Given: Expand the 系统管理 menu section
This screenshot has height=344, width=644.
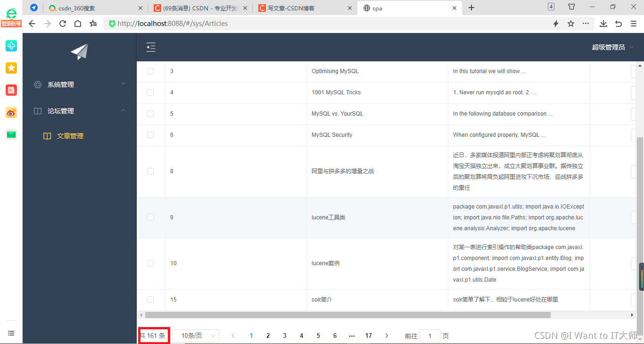Looking at the screenshot, I should click(60, 84).
